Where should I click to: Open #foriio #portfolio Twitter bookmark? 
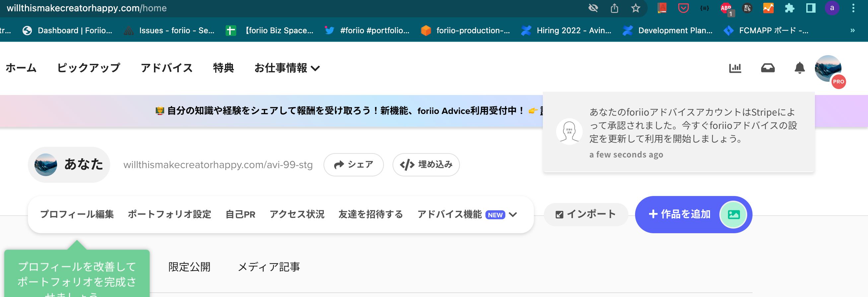tap(367, 30)
